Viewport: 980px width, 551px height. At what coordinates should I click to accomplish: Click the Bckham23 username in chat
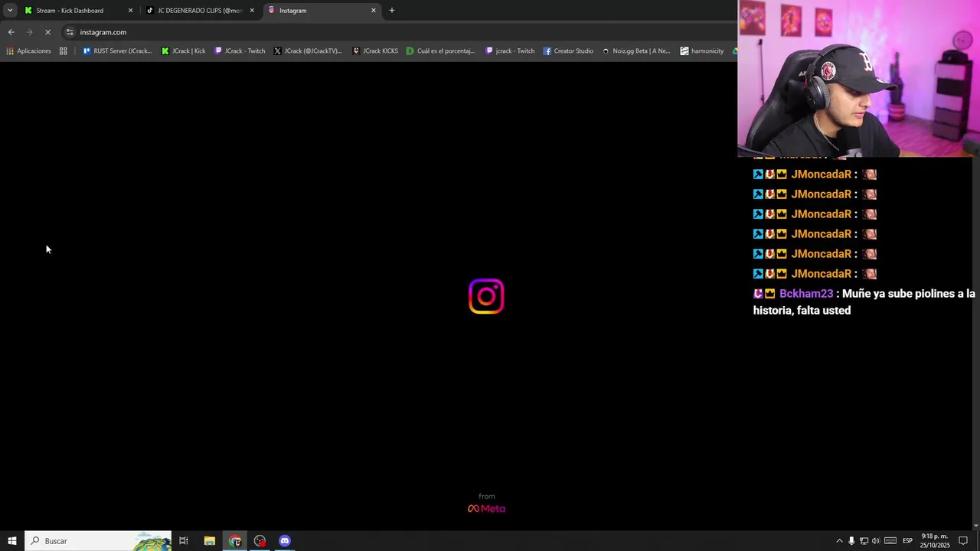tap(805, 294)
